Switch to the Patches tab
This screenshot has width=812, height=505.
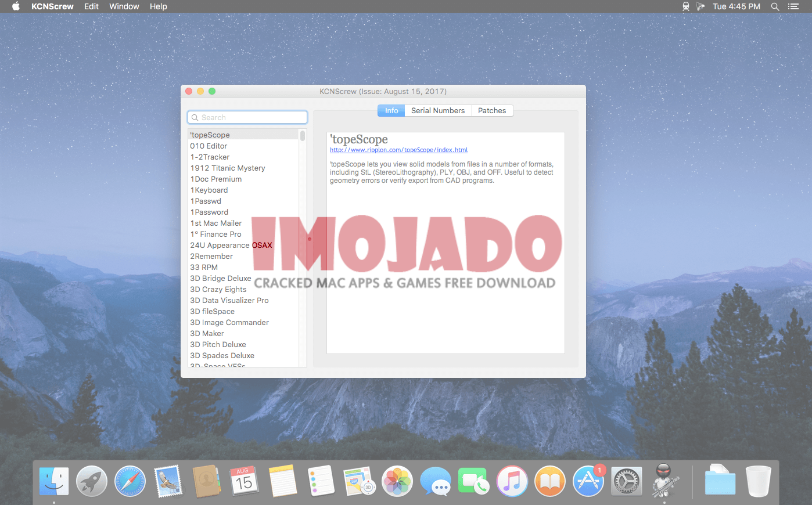click(x=492, y=110)
